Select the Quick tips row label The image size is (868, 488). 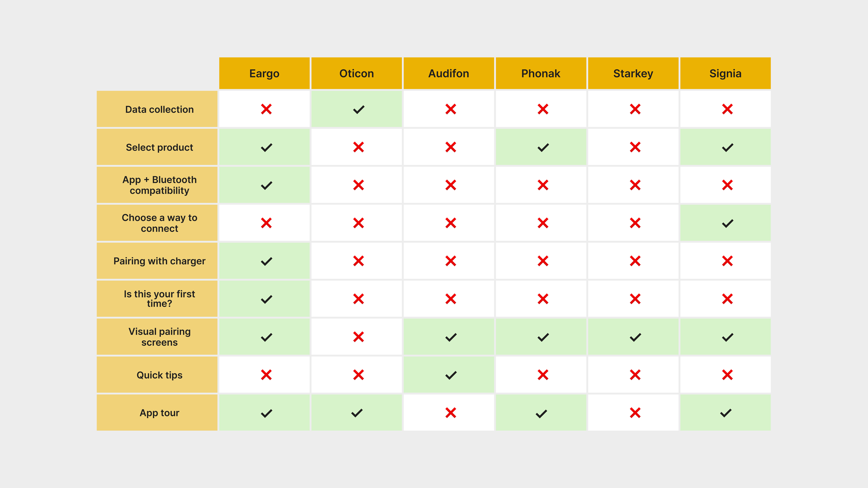click(159, 375)
